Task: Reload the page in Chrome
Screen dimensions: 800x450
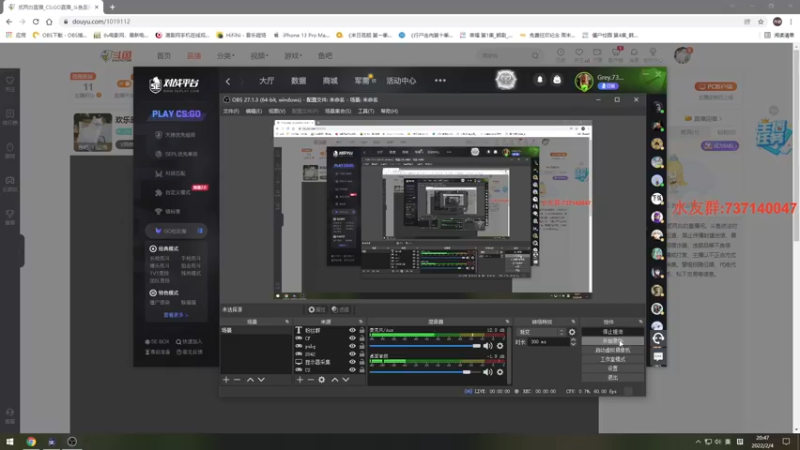Action: coord(36,21)
